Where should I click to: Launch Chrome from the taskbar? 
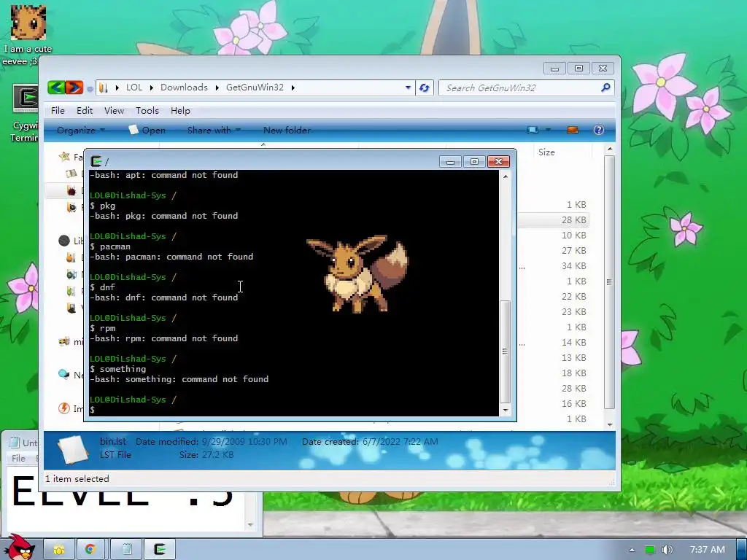(x=90, y=550)
